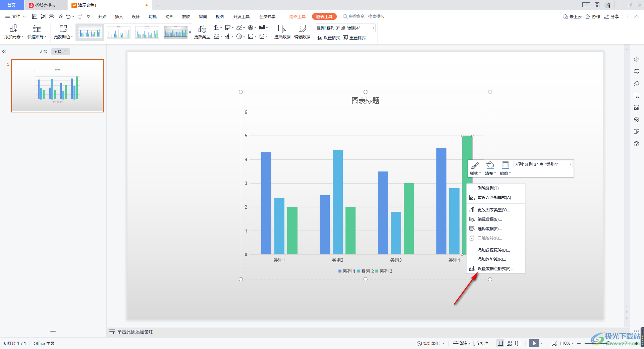Open Print Preview icon

[x=60, y=16]
